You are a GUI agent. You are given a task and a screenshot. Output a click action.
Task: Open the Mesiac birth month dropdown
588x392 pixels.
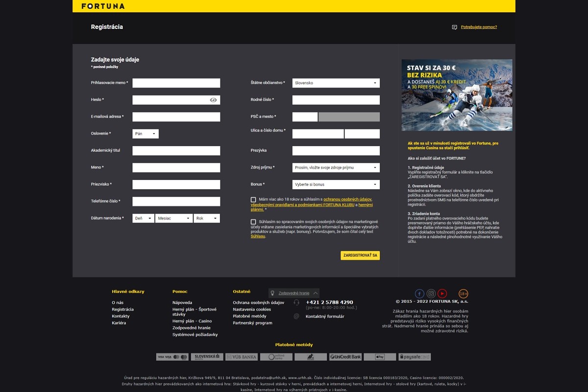(x=174, y=219)
